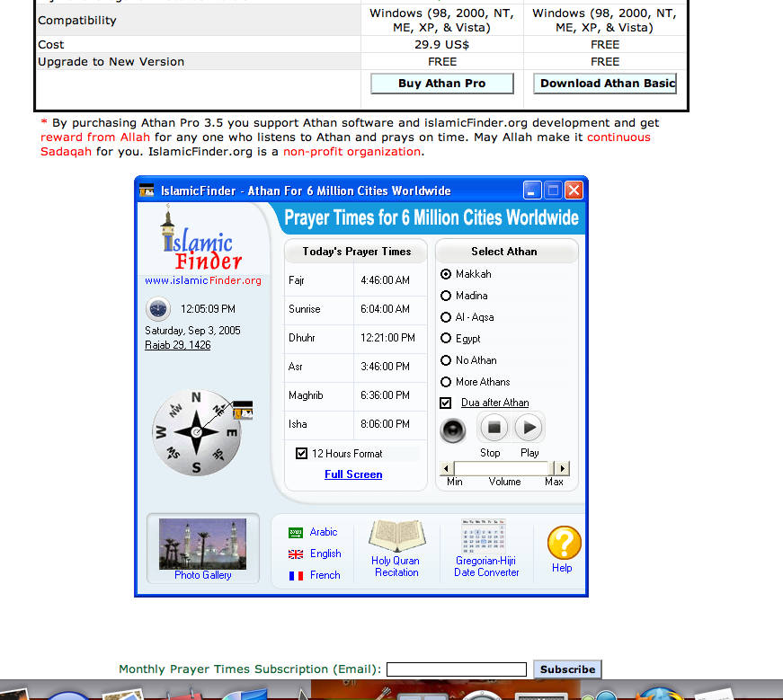Open the calendar icon for the date converter
The width and height of the screenshot is (783, 700).
(x=484, y=536)
